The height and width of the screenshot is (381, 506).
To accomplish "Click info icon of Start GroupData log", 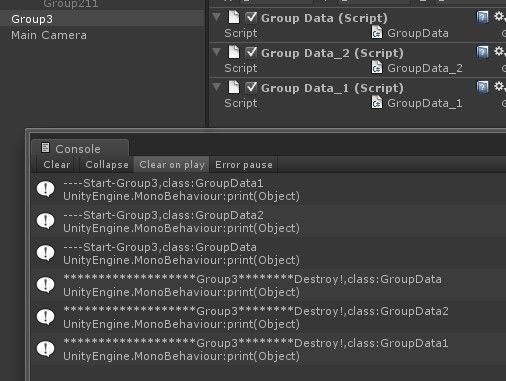I will click(45, 253).
